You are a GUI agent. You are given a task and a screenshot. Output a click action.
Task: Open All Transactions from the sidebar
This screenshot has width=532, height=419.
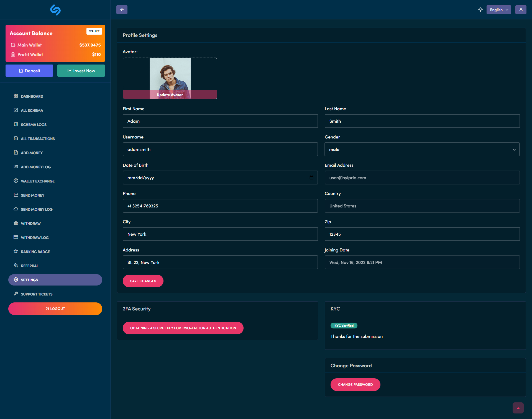point(16,138)
